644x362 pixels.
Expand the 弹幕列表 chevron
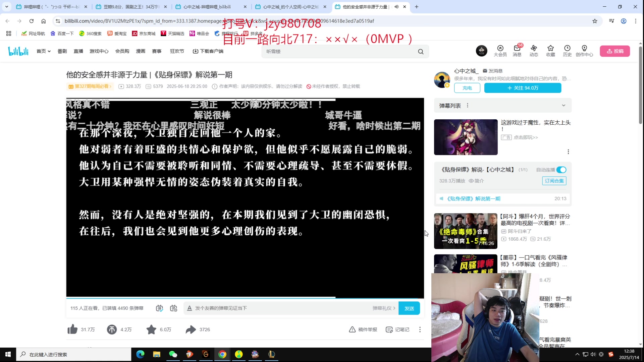pyautogui.click(x=563, y=106)
